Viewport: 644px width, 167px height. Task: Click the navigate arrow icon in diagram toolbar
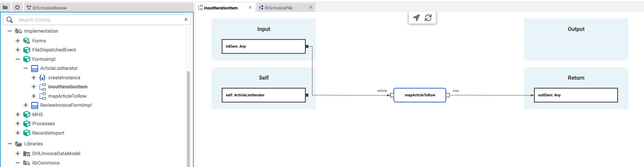pyautogui.click(x=416, y=18)
